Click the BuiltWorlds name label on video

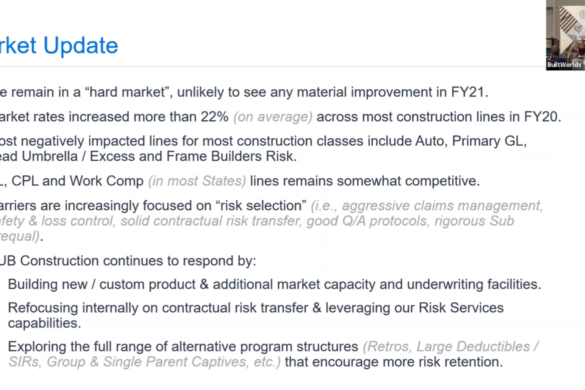tap(564, 65)
